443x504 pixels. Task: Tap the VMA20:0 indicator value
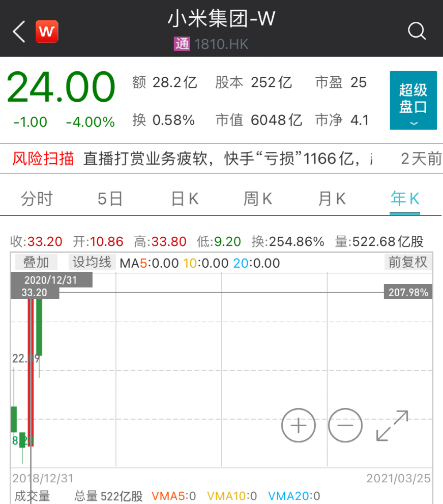tap(294, 496)
